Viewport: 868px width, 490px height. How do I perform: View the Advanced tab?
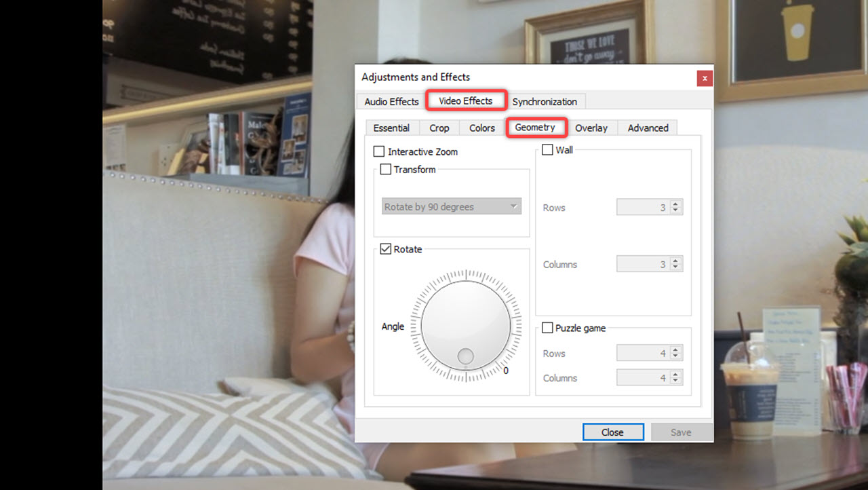tap(647, 128)
